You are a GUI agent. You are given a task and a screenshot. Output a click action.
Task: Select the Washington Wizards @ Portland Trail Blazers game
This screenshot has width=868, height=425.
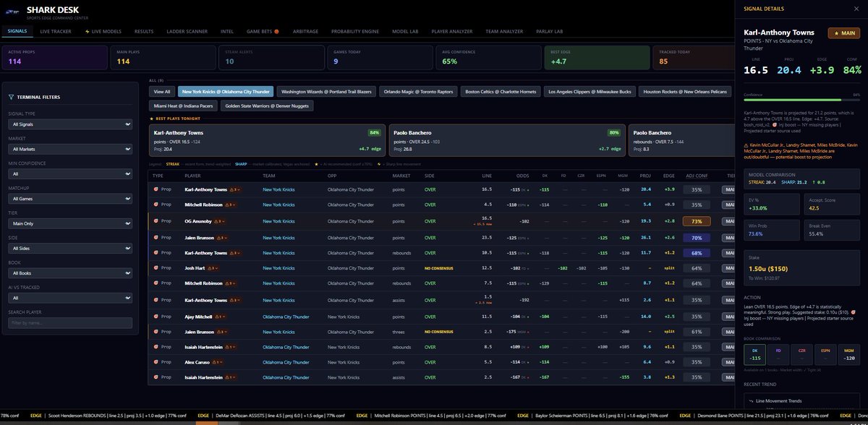coord(325,92)
